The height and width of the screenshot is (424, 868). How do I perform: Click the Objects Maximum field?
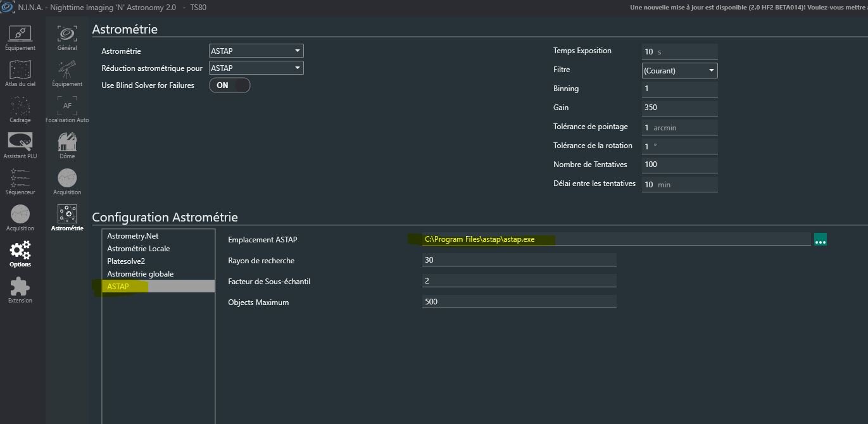[x=519, y=301]
